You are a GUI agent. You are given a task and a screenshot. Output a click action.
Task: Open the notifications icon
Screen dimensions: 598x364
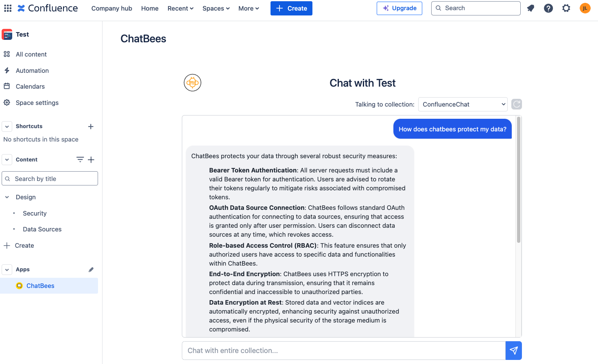pos(530,8)
